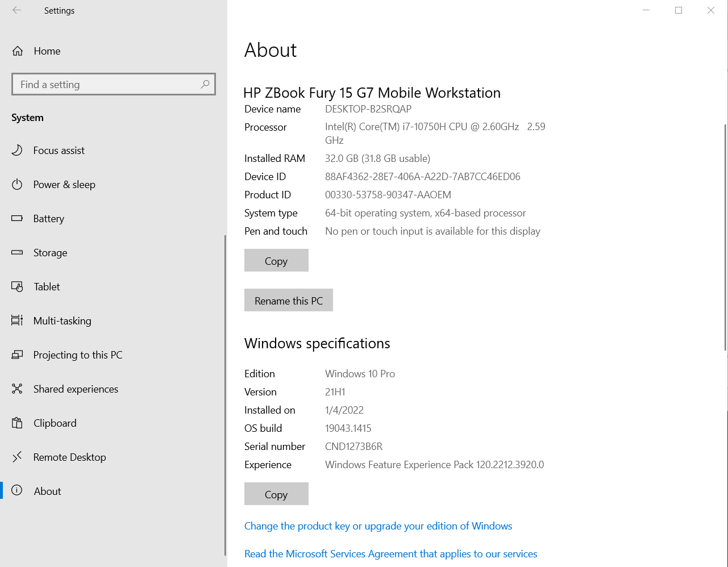This screenshot has height=567, width=728.
Task: Select the Multi-tasking icon
Action: tap(18, 320)
